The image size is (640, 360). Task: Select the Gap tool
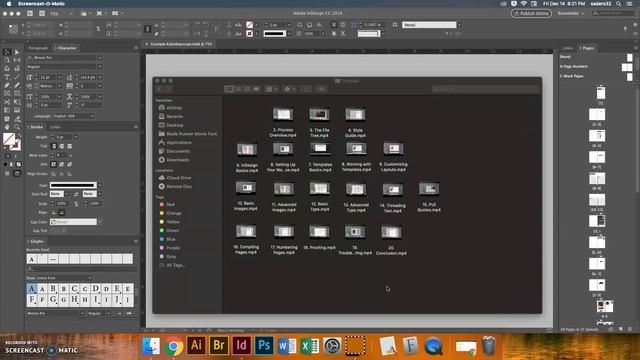[x=17, y=60]
